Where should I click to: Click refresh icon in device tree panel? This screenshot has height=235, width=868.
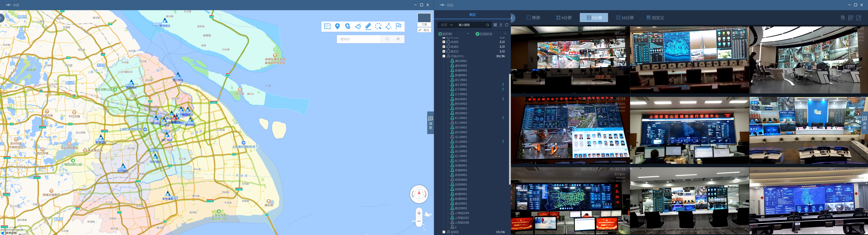click(x=506, y=25)
